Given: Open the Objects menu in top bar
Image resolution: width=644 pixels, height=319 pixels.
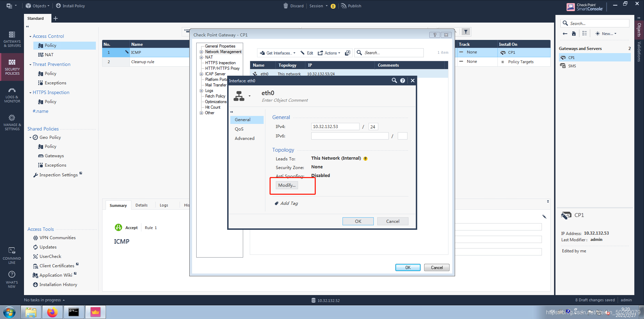Looking at the screenshot, I should [38, 6].
